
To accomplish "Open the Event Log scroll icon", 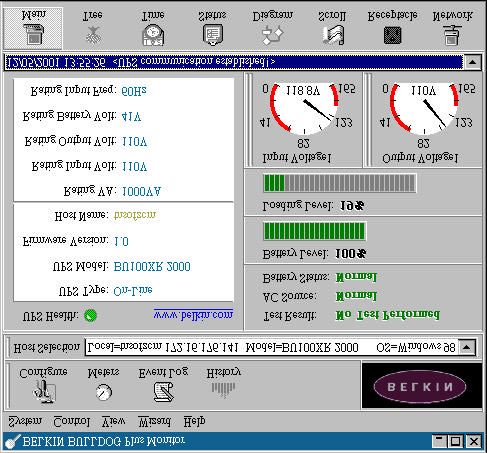I will [163, 391].
